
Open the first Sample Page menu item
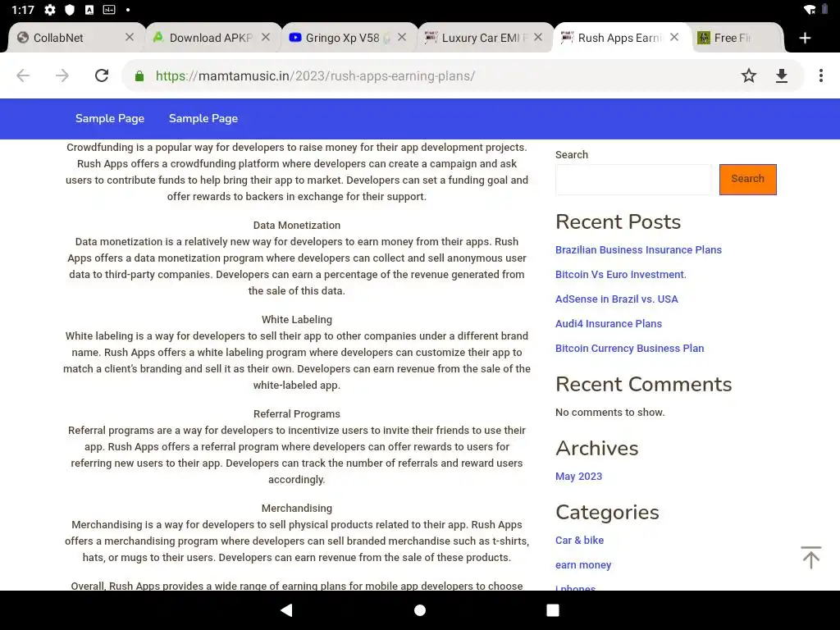pos(110,118)
